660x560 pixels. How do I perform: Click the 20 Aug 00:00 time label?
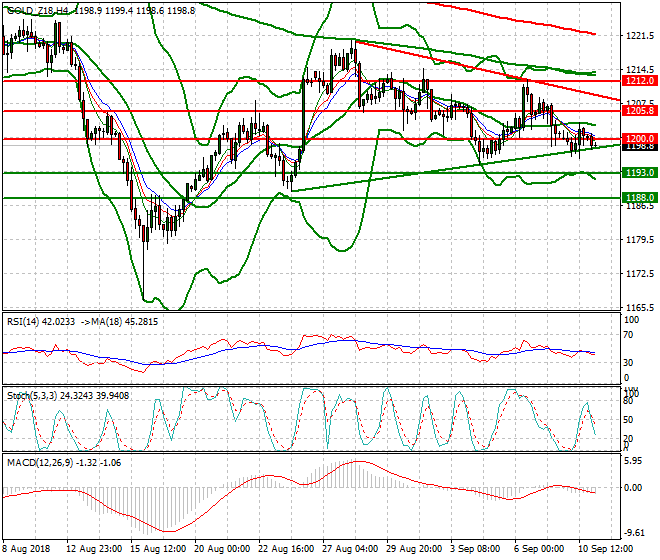(222, 549)
